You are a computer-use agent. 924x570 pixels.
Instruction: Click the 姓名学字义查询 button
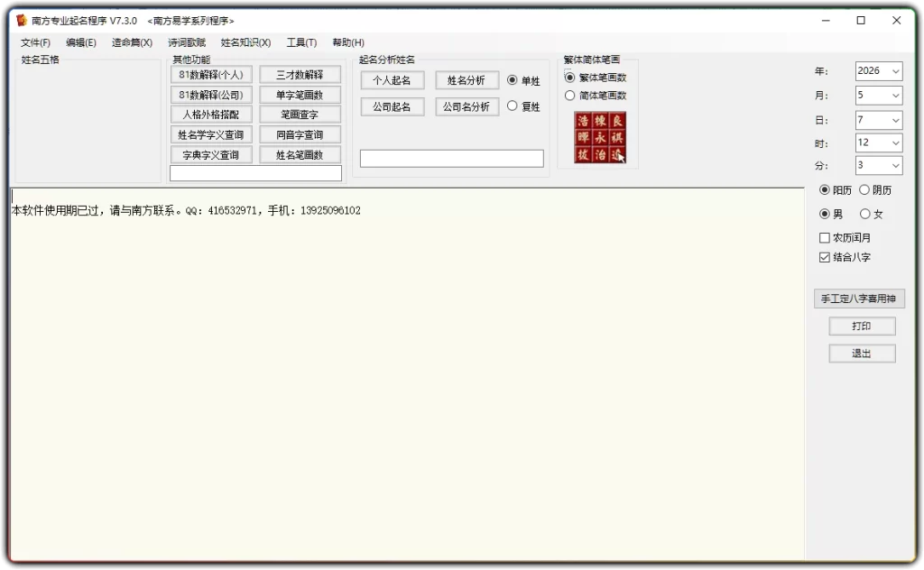point(211,135)
